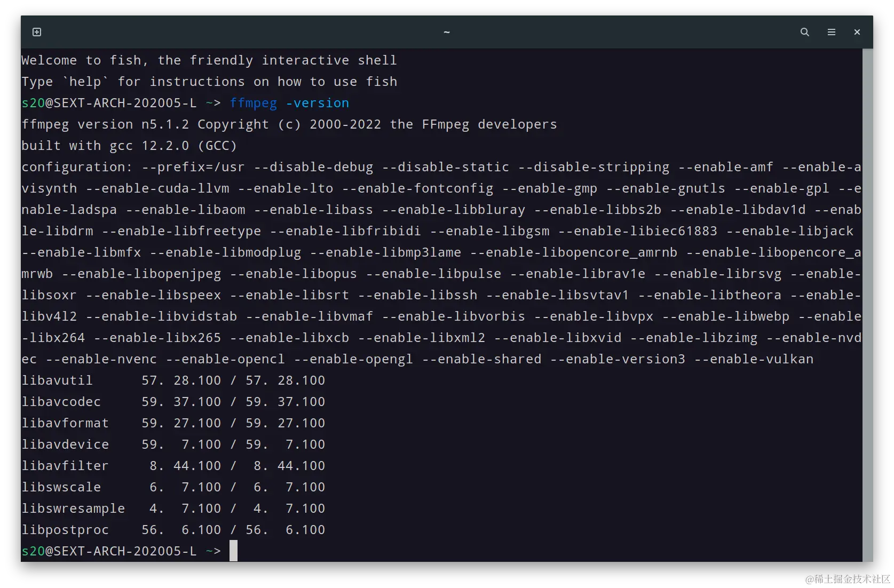
Task: Click the 'ffmpeg version n5.1.2' line
Action: (289, 124)
